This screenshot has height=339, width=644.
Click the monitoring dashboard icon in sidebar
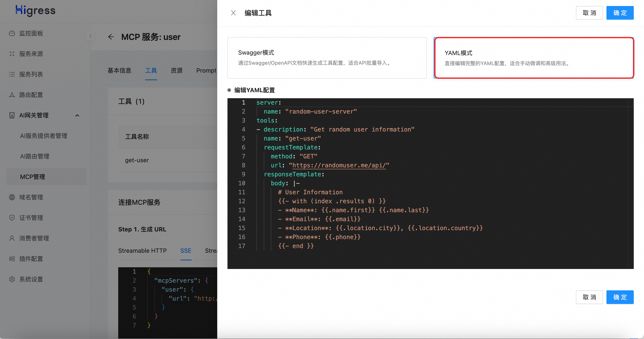tap(12, 33)
